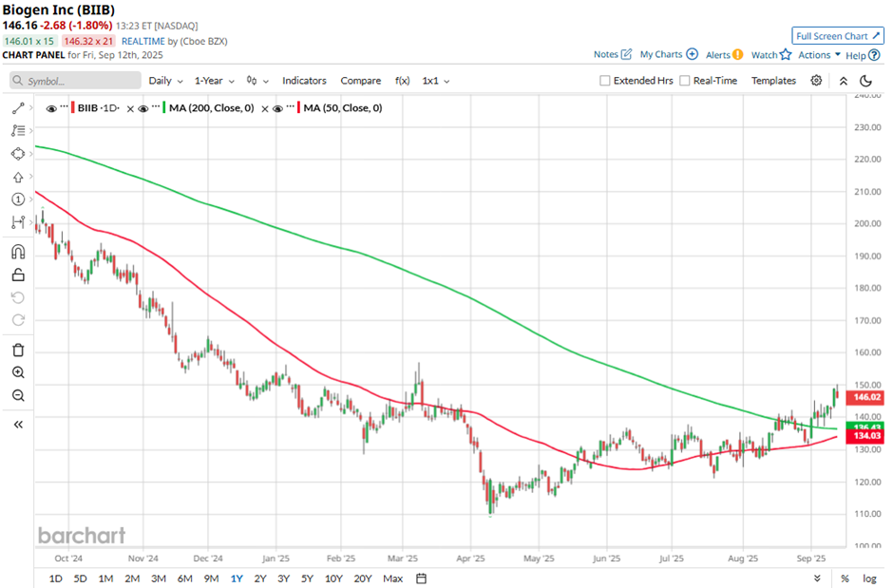Open chart settings gear
Screen dimensions: 893x588
816,81
